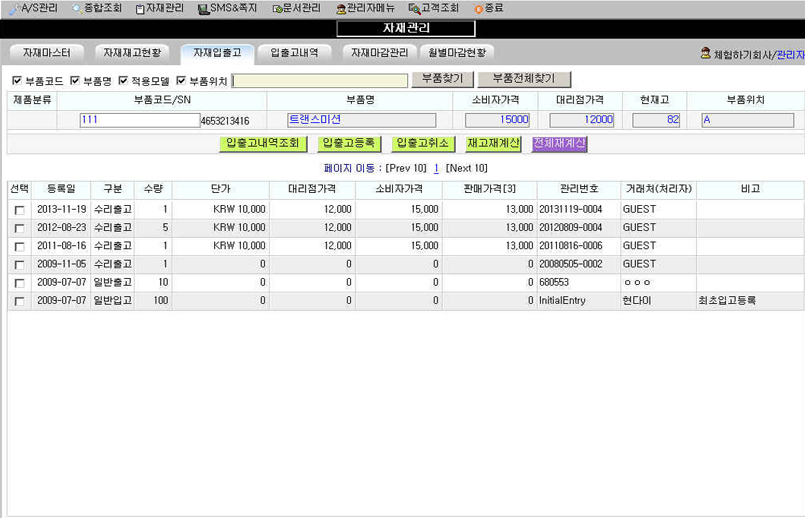Viewport: 805px width, 518px height.
Task: Click the 부품찾기 button
Action: [442, 79]
